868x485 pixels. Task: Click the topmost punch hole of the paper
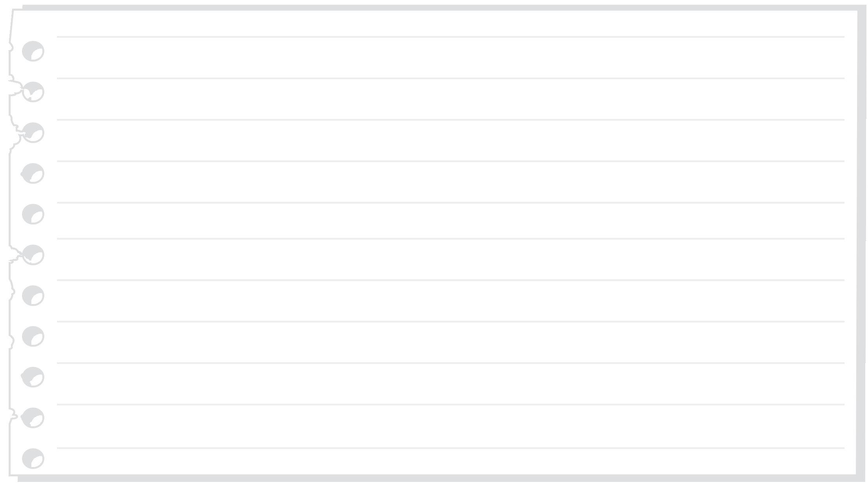pos(33,51)
